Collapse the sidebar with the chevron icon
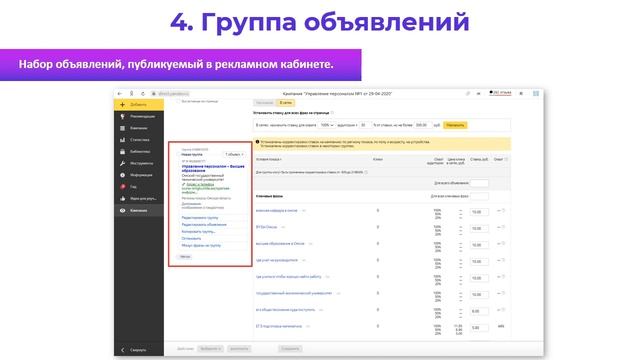The width and height of the screenshot is (640, 360). point(122,350)
